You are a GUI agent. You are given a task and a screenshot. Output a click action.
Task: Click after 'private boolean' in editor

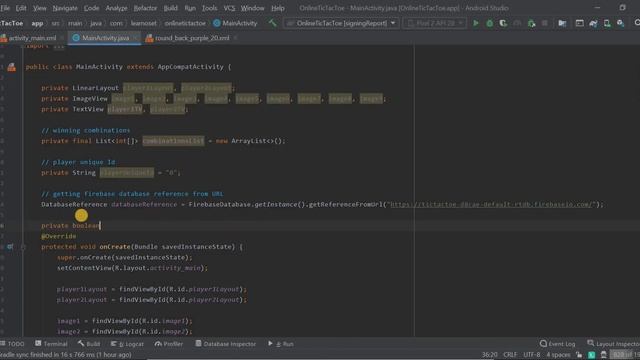pos(100,226)
